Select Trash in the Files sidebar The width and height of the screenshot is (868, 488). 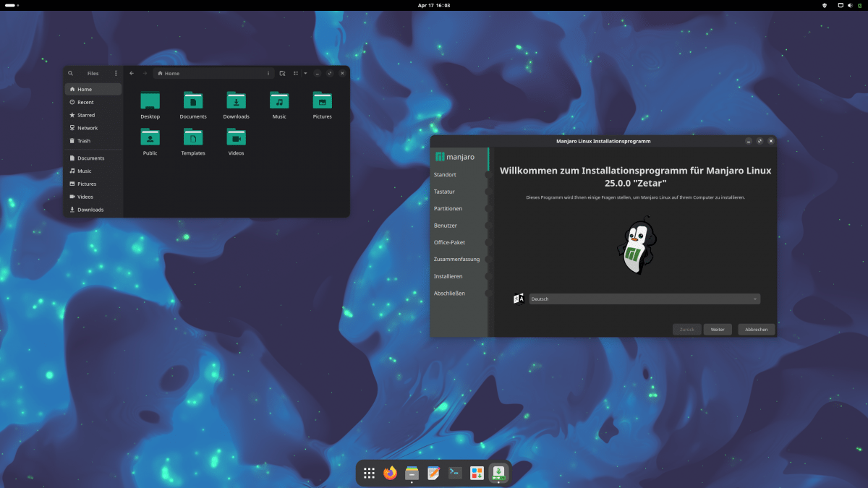84,141
